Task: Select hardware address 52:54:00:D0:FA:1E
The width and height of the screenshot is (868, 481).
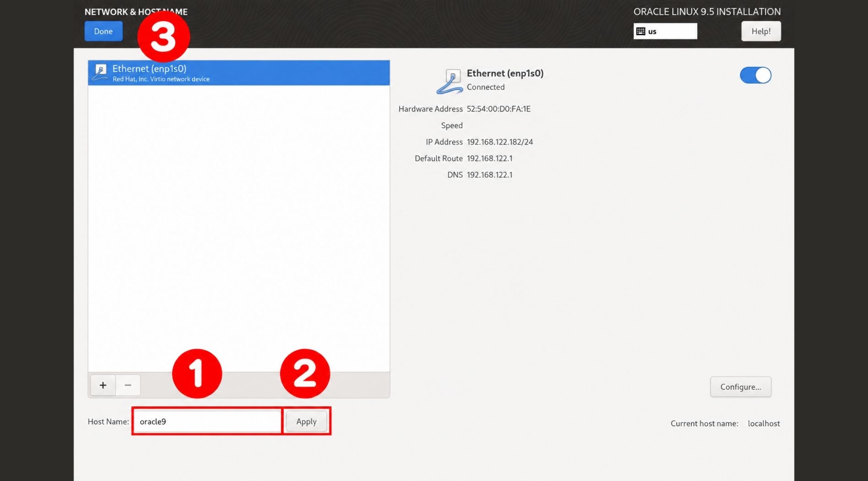Action: [499, 109]
